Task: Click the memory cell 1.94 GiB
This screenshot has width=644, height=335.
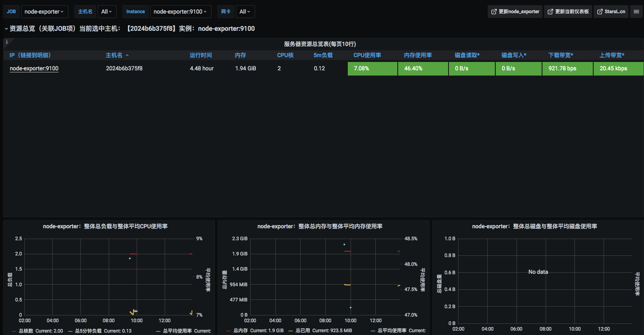Action: click(x=245, y=68)
